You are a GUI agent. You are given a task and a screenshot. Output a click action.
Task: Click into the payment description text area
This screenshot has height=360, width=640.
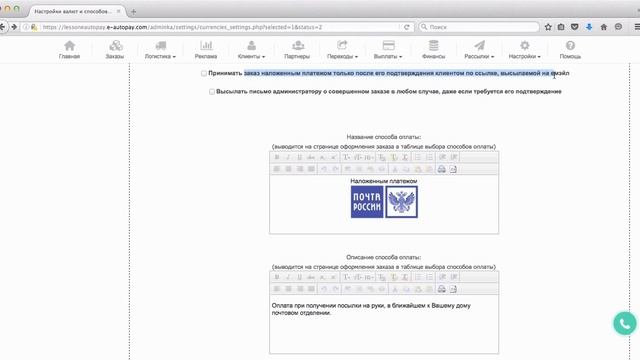(x=384, y=324)
